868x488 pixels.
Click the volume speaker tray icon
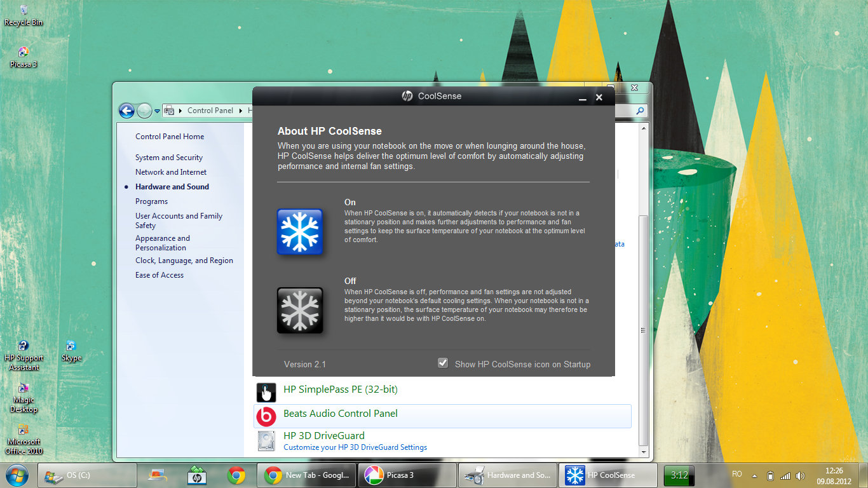click(x=800, y=475)
